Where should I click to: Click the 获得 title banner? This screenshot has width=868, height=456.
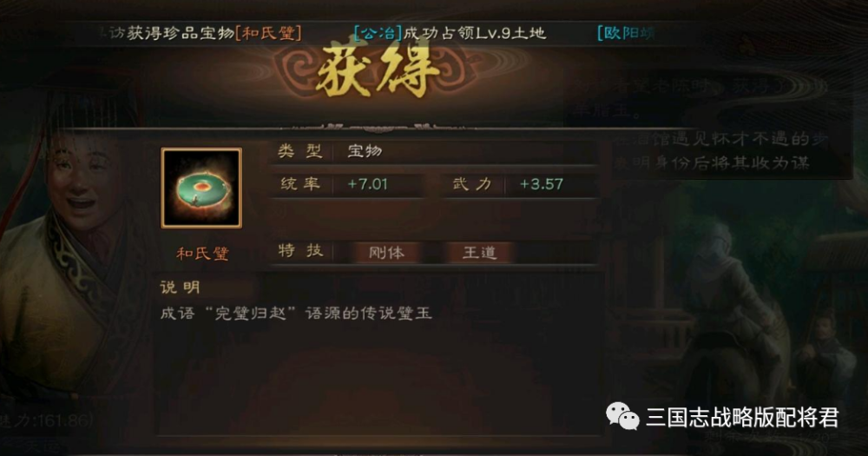click(378, 72)
